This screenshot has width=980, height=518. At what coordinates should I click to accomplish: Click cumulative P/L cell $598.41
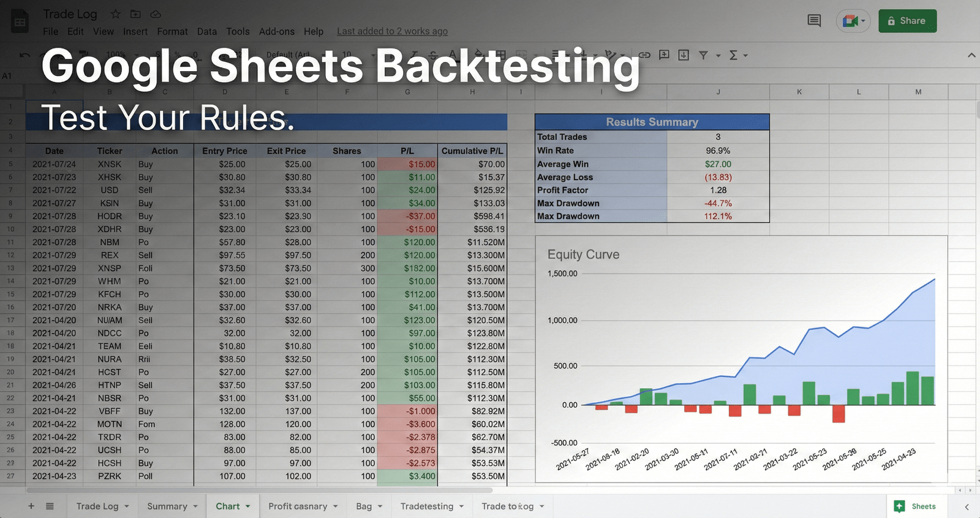pyautogui.click(x=472, y=216)
